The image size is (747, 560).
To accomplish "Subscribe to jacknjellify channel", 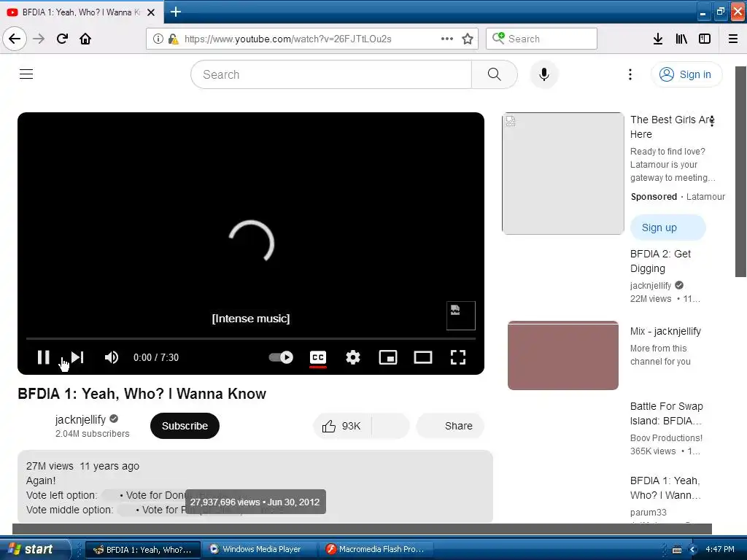I will coord(185,426).
